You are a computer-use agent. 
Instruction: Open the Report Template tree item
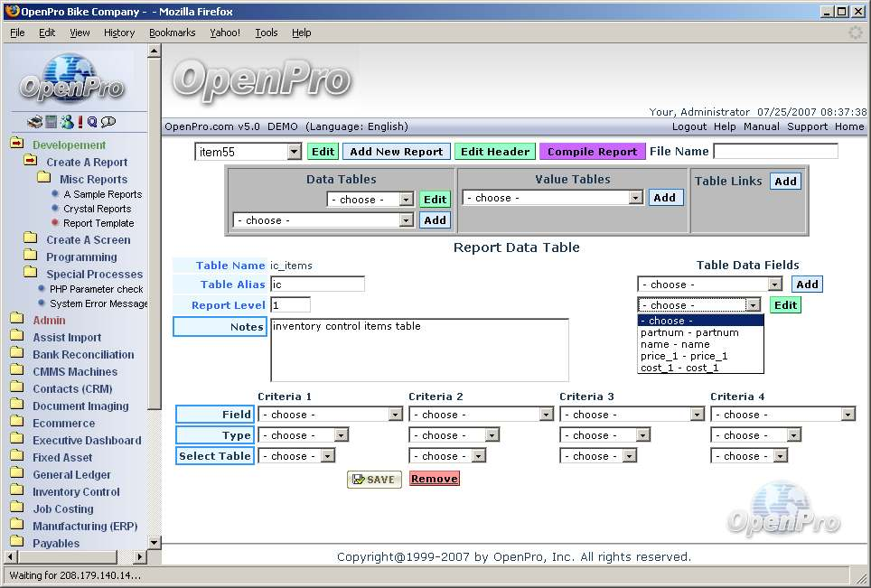pos(98,223)
